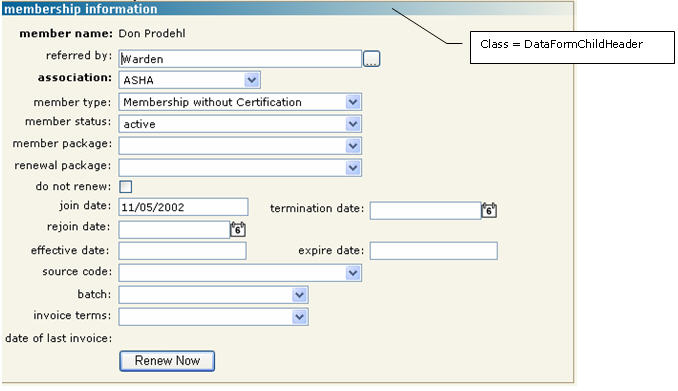Open the referred by lookup ellipsis button
Screen dimensions: 678x391
click(x=371, y=59)
